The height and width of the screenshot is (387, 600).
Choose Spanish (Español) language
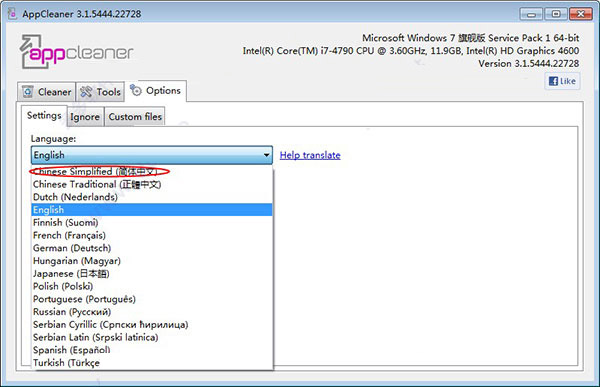pyautogui.click(x=152, y=350)
